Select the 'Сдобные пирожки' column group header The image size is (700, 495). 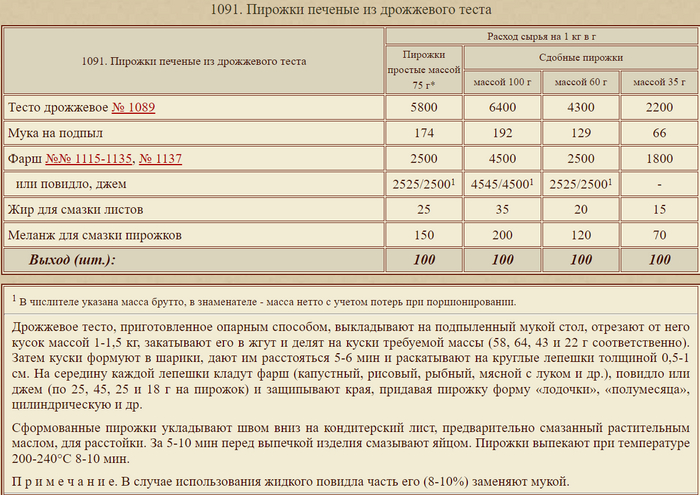[x=581, y=59]
